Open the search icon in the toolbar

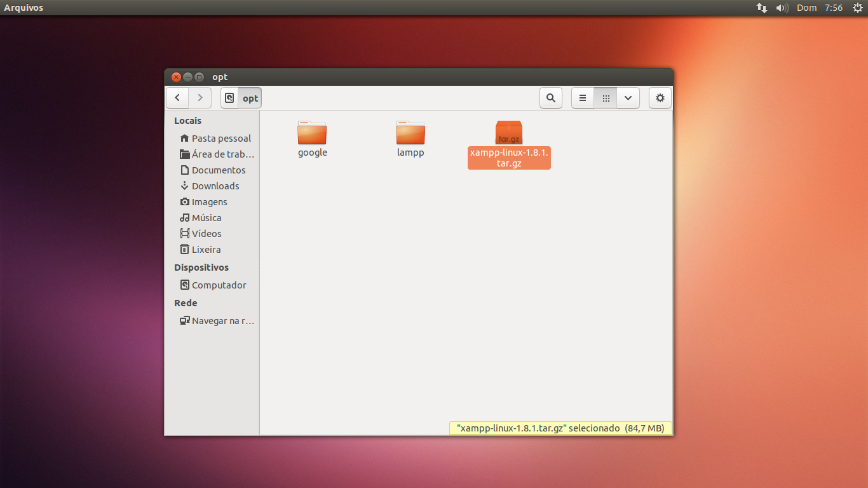pyautogui.click(x=550, y=98)
